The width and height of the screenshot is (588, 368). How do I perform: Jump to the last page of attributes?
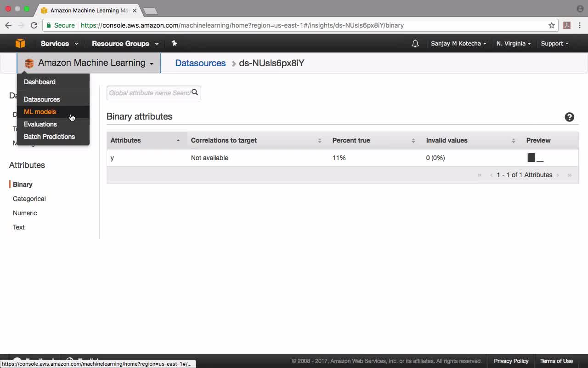pyautogui.click(x=570, y=175)
